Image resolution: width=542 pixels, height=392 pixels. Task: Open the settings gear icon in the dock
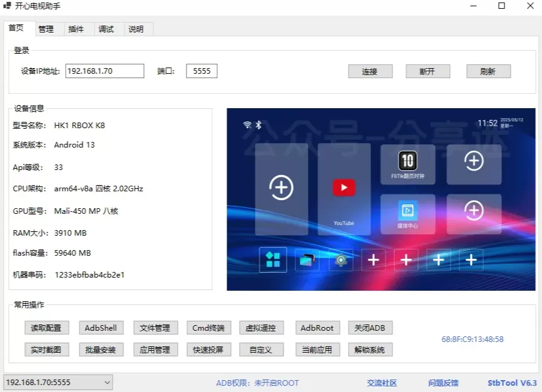click(x=340, y=260)
